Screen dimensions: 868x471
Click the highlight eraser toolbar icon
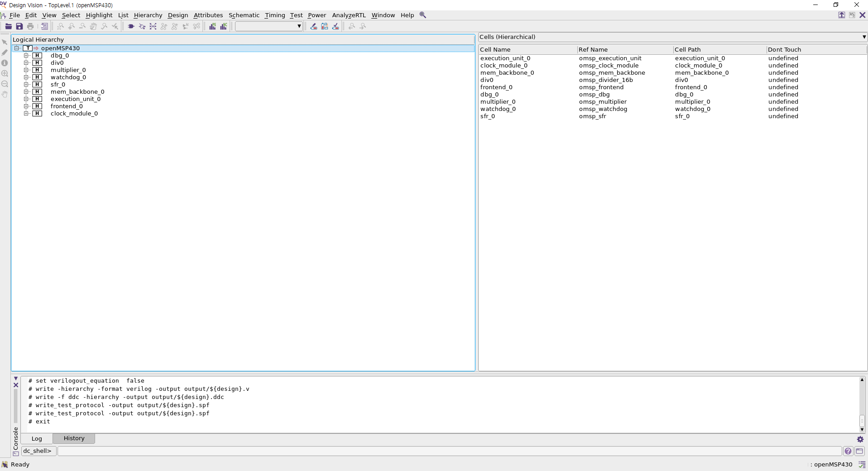coord(314,26)
